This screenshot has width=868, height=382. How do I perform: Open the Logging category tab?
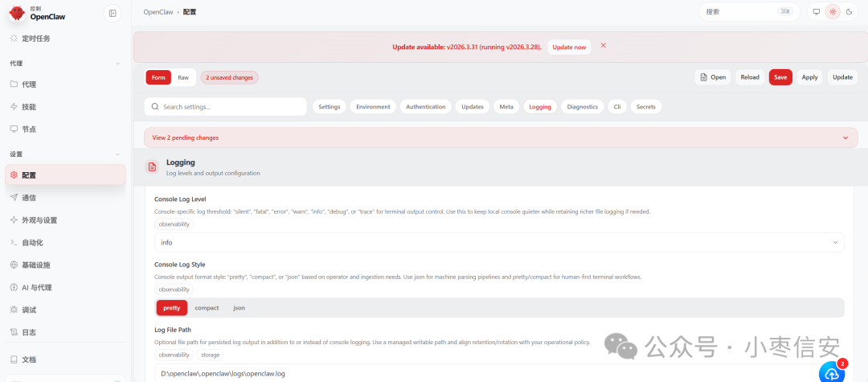540,107
